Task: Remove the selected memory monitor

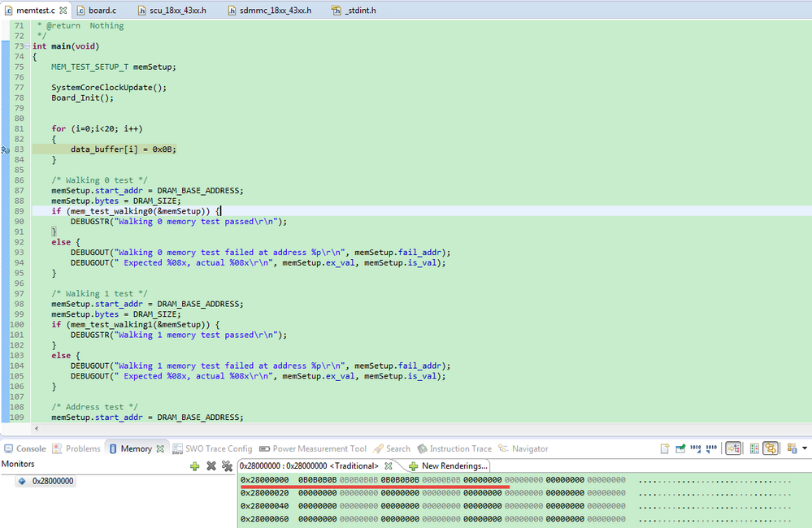Action: (x=211, y=466)
